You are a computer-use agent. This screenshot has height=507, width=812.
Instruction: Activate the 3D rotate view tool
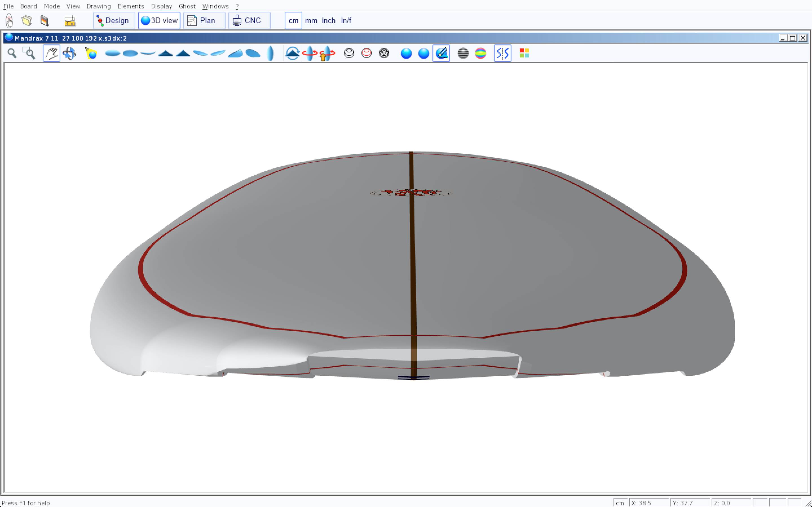[69, 53]
